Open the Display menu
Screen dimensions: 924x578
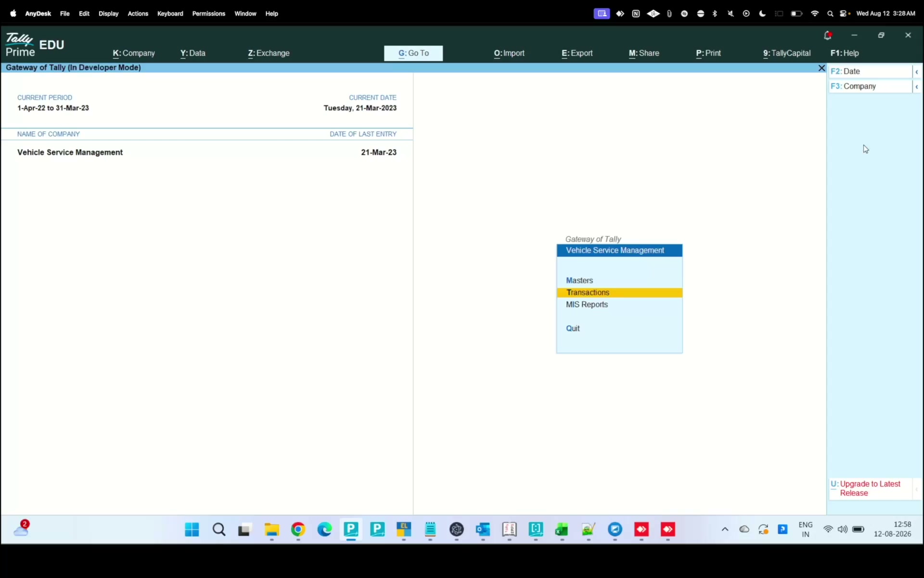point(108,13)
